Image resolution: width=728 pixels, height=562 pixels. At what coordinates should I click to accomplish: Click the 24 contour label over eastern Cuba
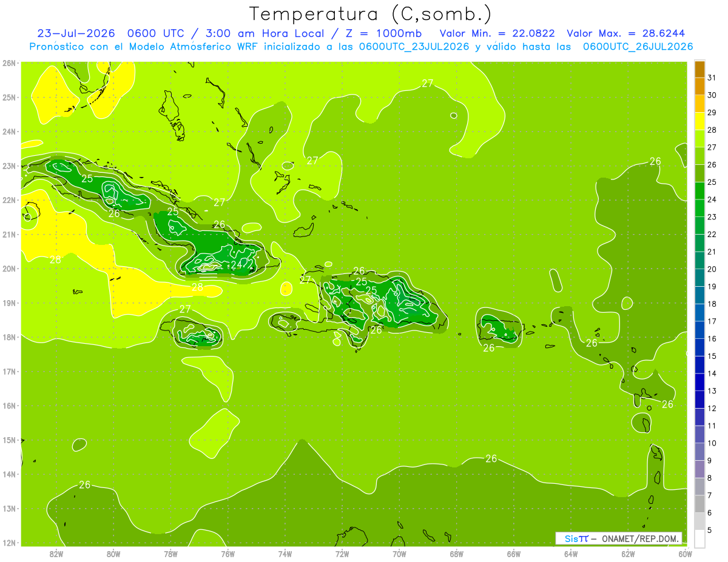[237, 265]
